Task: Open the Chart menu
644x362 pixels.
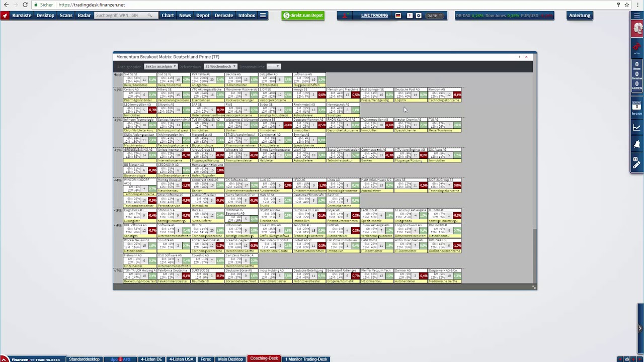Action: pyautogui.click(x=168, y=16)
